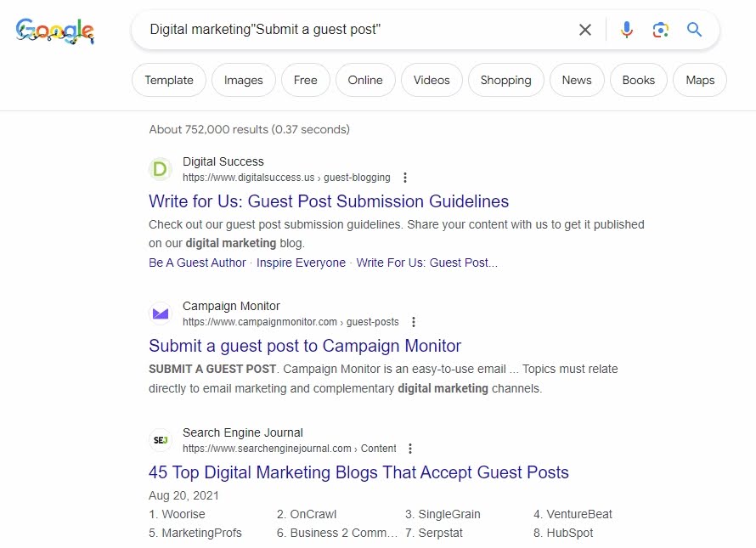756x548 pixels.
Task: Click the digitalsuccess.us guest-blogging URL
Action: pyautogui.click(x=286, y=178)
